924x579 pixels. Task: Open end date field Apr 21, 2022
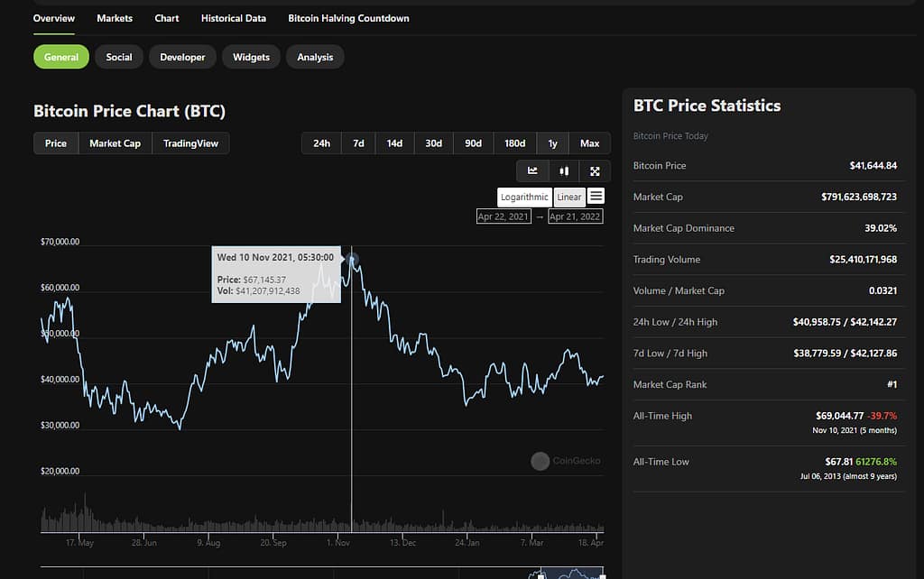[x=576, y=216]
